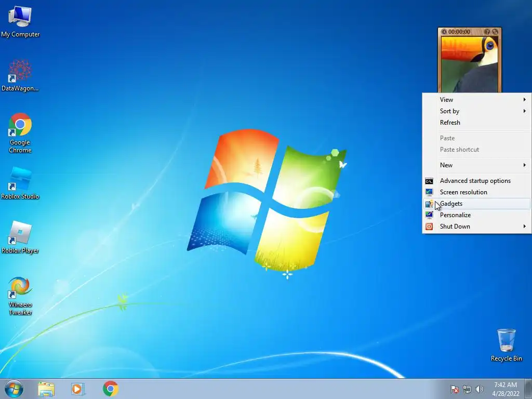The height and width of the screenshot is (399, 532).
Task: Click the 00:00:00 timer on the gadget
Action: click(x=459, y=32)
